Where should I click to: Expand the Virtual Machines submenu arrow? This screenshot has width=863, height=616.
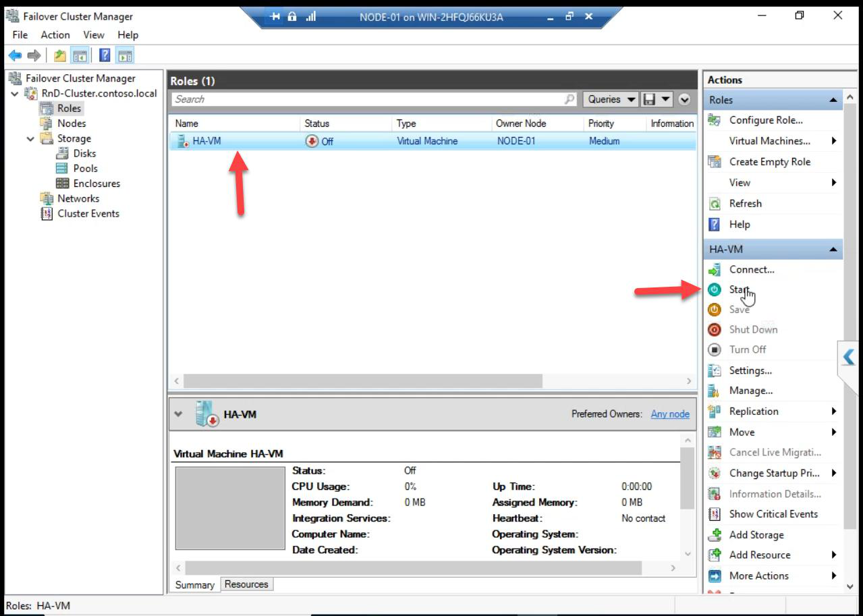(834, 141)
